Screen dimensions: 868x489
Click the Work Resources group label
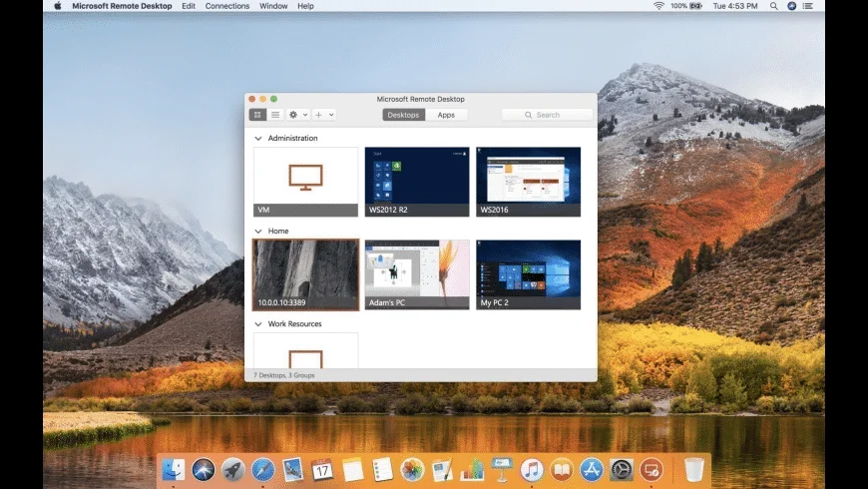[294, 324]
